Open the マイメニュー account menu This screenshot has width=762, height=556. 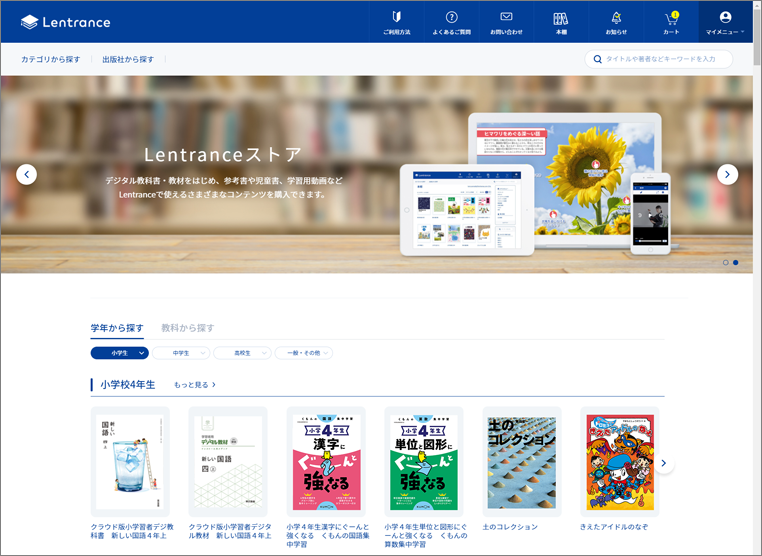tap(725, 22)
